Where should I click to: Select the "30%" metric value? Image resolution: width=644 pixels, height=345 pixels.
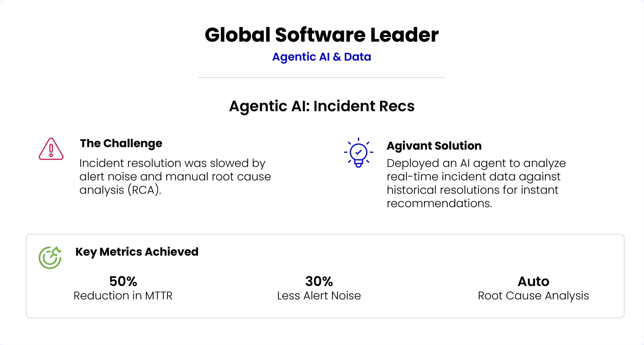[319, 281]
